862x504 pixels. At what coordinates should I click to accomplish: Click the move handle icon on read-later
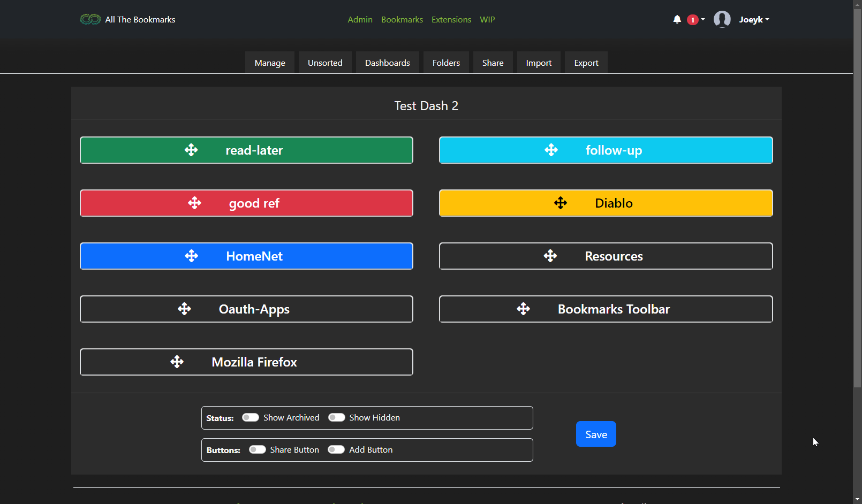191,150
